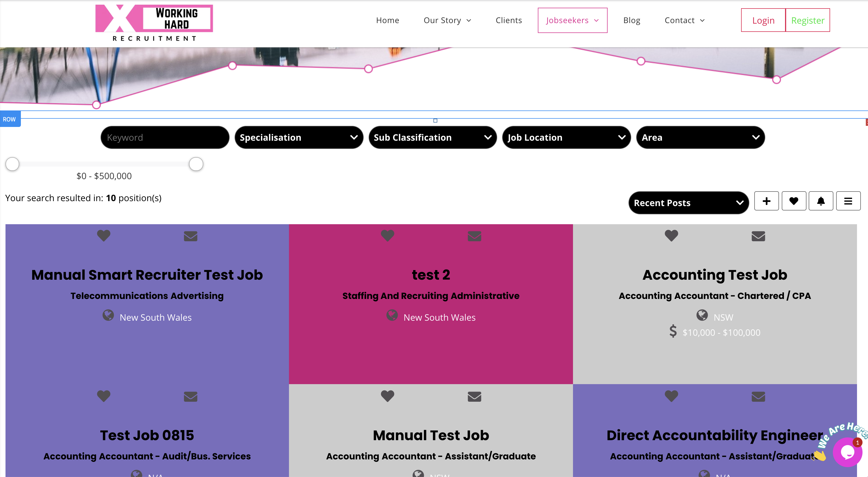
Task: Click the bell job alert icon
Action: coord(820,201)
